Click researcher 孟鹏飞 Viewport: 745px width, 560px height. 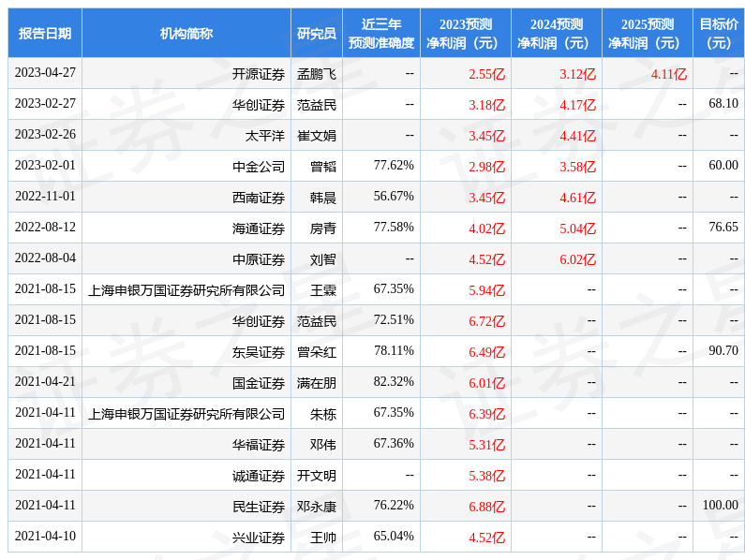click(317, 74)
